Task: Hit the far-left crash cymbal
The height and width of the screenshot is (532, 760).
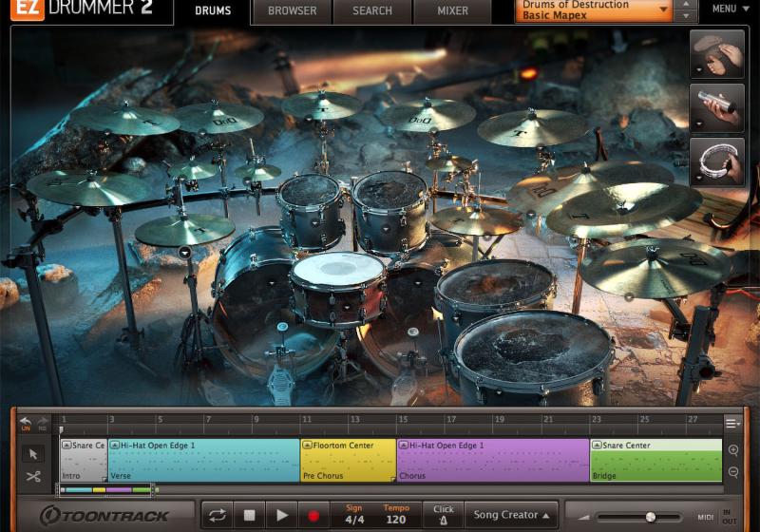Action: [x=89, y=188]
